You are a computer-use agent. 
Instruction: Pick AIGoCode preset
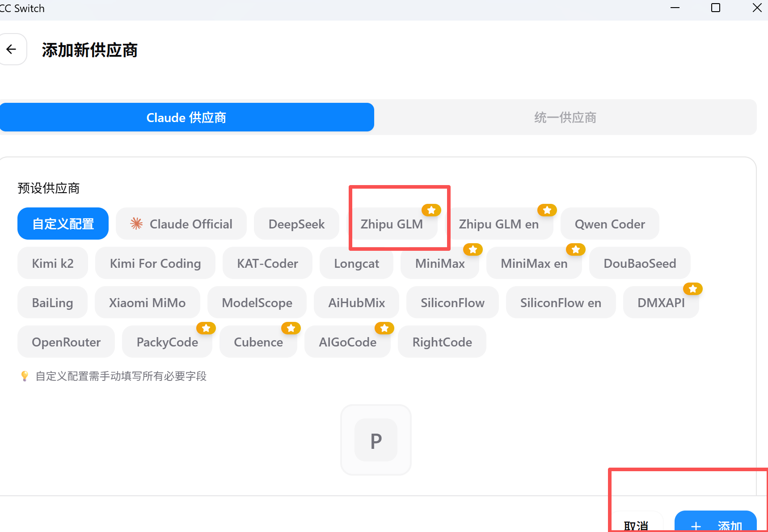347,342
